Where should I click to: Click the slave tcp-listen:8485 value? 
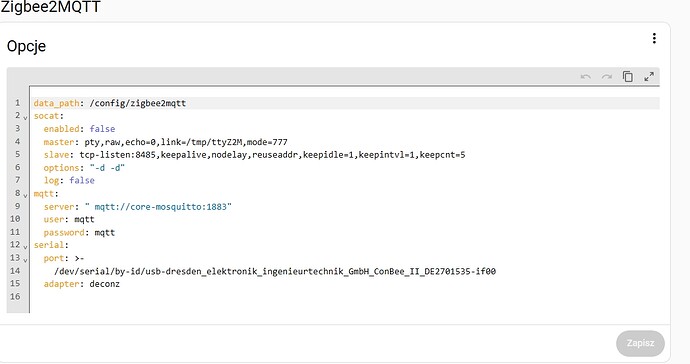(x=272, y=154)
